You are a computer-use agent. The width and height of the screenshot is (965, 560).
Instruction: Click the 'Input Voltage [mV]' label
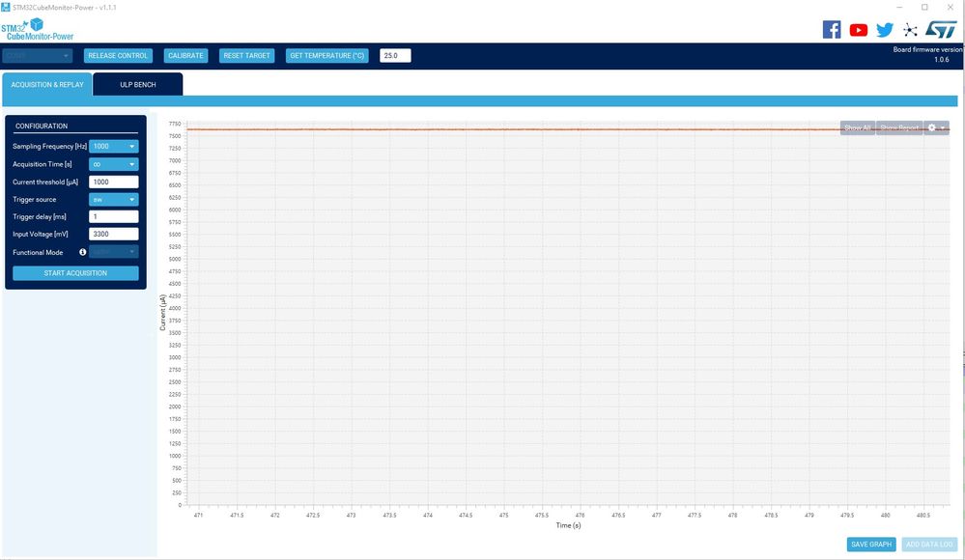pos(41,234)
